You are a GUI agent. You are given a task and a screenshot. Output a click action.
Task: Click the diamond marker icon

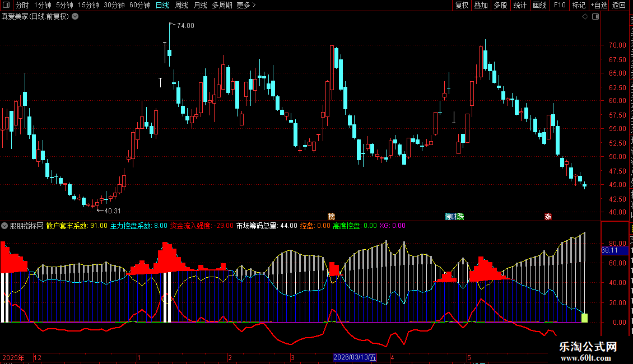pos(585,17)
